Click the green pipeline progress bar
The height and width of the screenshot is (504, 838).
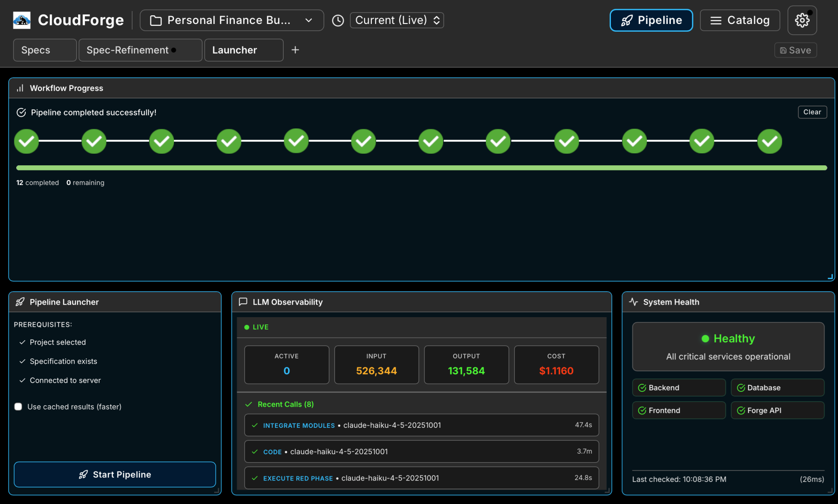point(422,168)
